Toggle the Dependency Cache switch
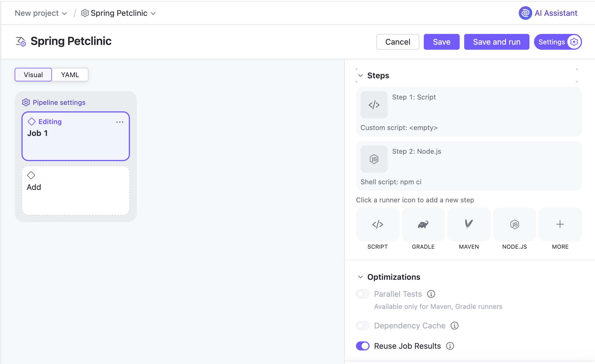This screenshot has width=595, height=364. coord(363,326)
